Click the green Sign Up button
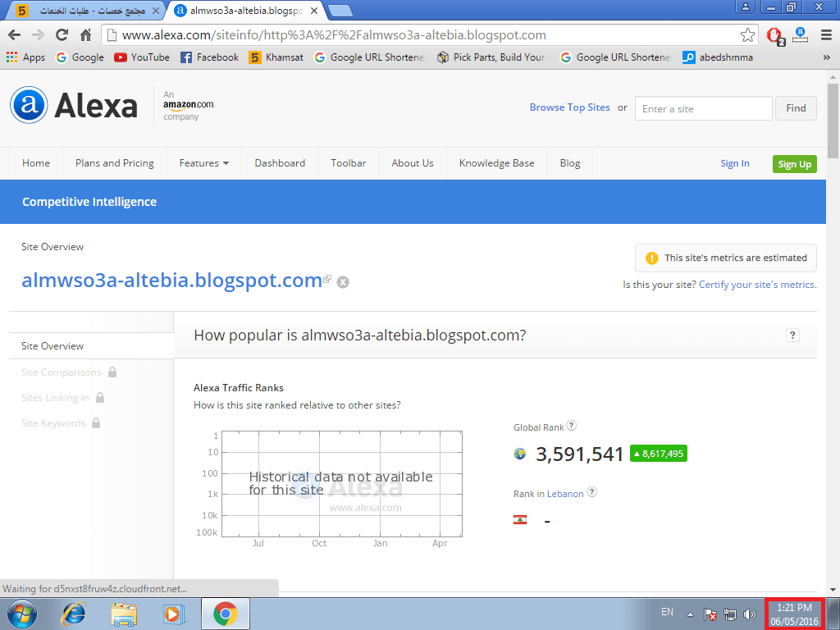This screenshot has width=840, height=630. 794,164
